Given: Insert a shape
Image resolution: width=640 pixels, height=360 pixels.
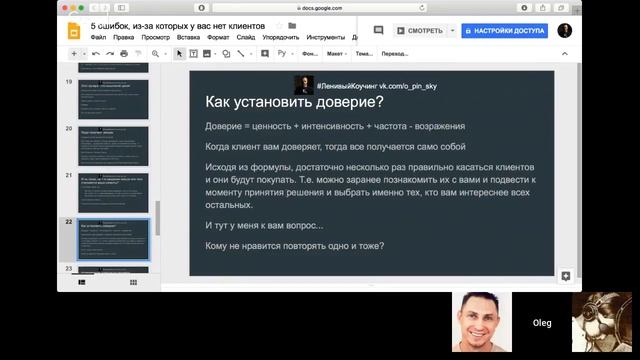Looking at the screenshot, I should 226,53.
